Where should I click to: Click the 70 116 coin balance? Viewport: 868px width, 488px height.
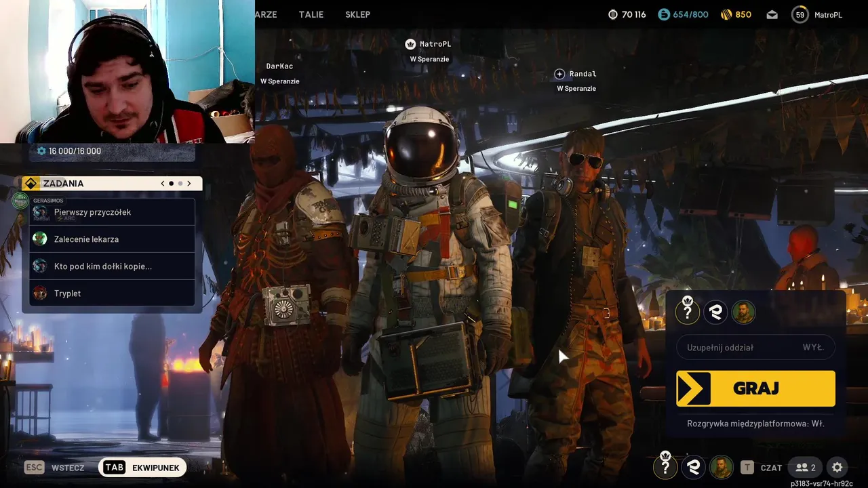[x=634, y=14]
